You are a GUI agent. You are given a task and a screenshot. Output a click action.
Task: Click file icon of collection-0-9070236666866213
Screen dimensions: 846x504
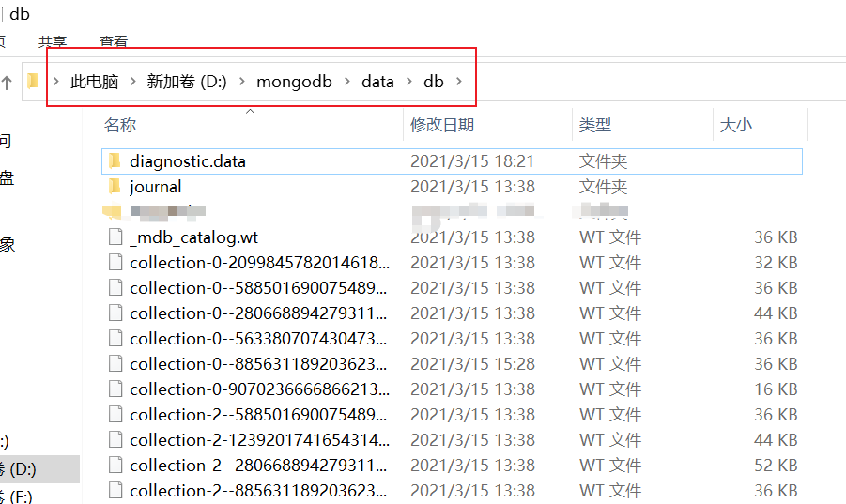115,389
